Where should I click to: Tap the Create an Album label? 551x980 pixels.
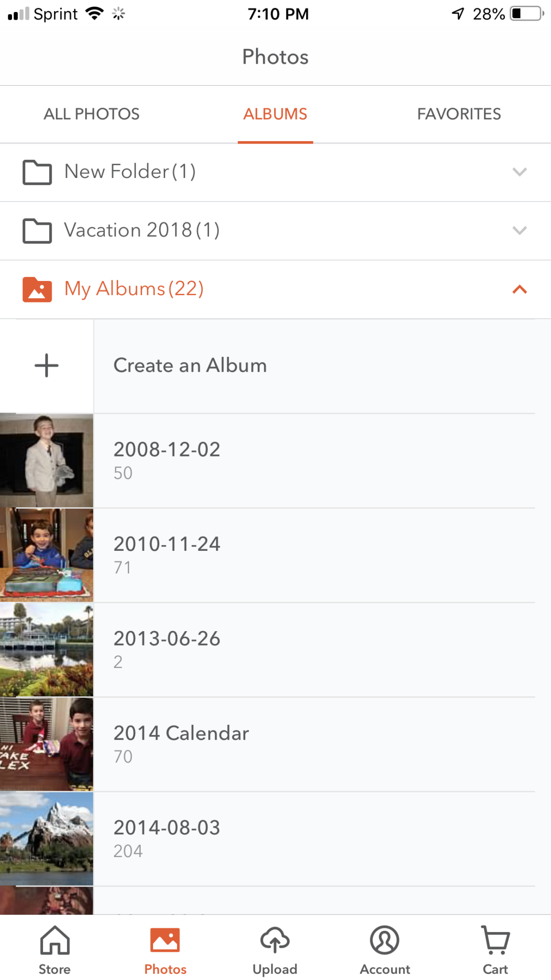click(x=190, y=366)
